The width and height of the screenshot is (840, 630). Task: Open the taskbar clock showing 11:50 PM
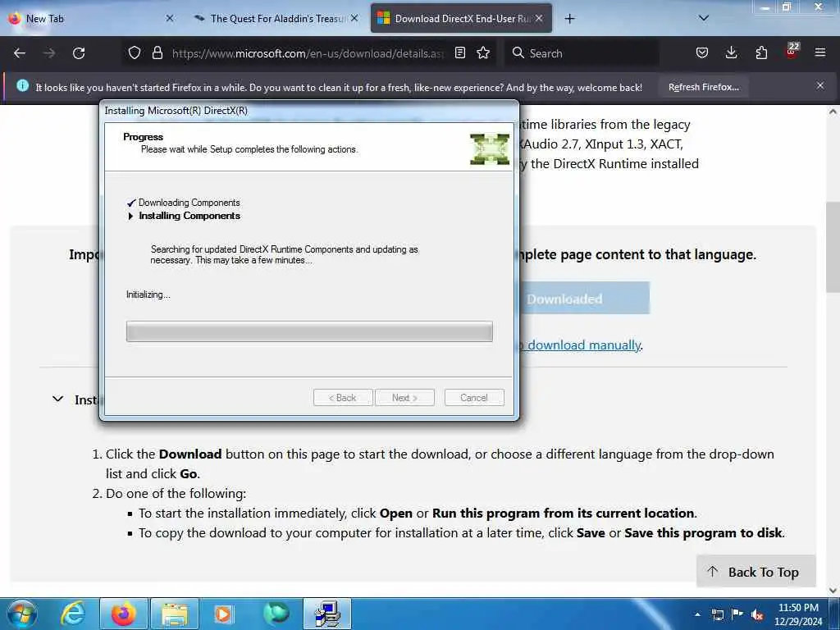798,614
